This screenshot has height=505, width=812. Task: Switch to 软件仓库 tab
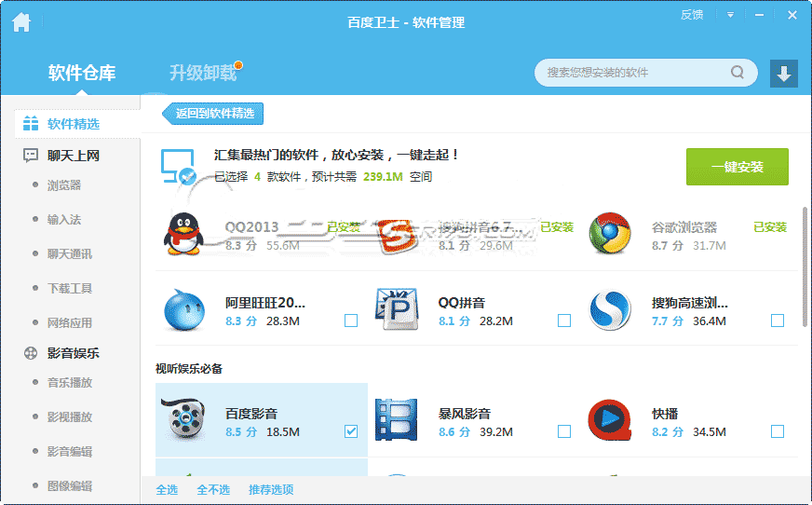click(82, 73)
